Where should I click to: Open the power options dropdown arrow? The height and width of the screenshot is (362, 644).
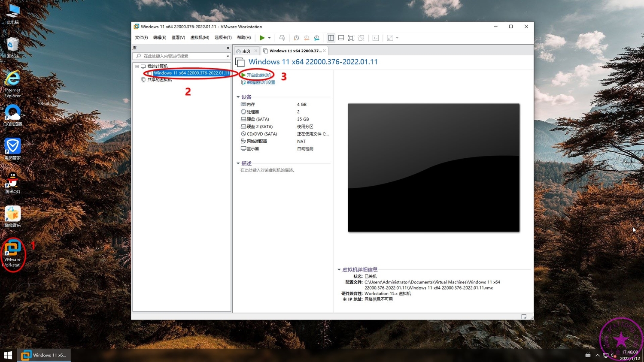click(x=269, y=38)
